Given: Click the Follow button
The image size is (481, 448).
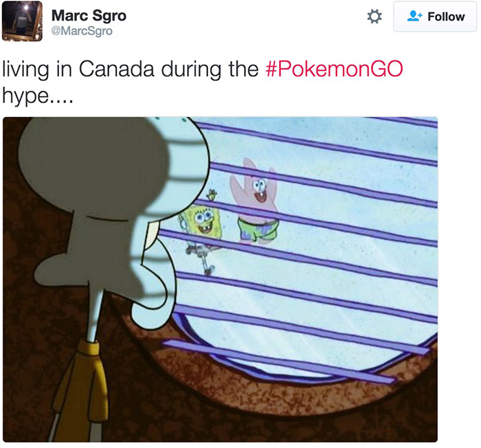Looking at the screenshot, I should point(435,16).
